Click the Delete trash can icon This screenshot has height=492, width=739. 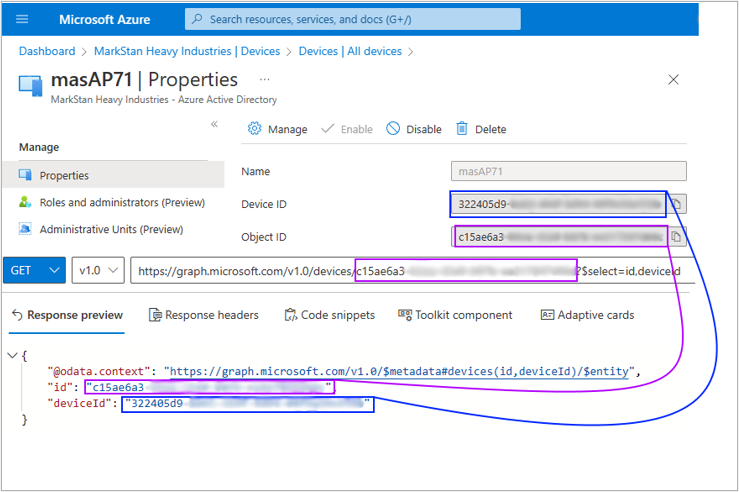462,128
